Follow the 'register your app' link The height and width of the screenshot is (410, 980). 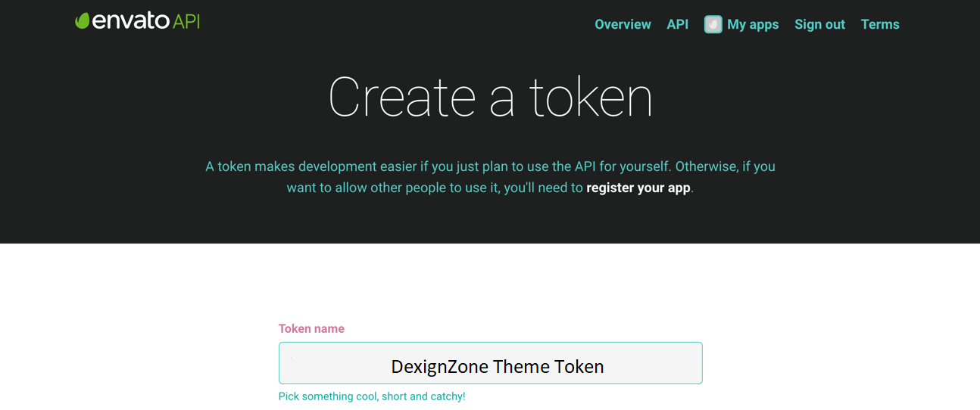coord(638,188)
